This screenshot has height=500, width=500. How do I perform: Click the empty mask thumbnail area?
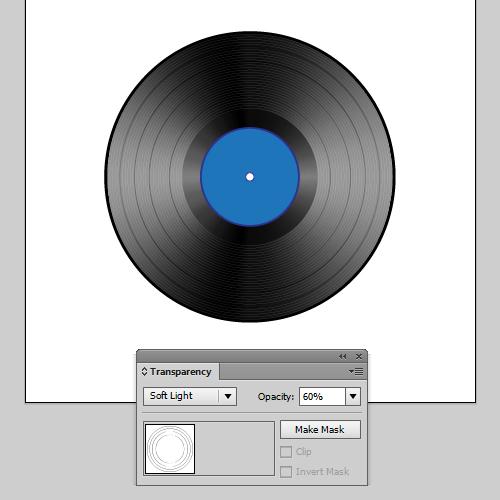pos(235,448)
